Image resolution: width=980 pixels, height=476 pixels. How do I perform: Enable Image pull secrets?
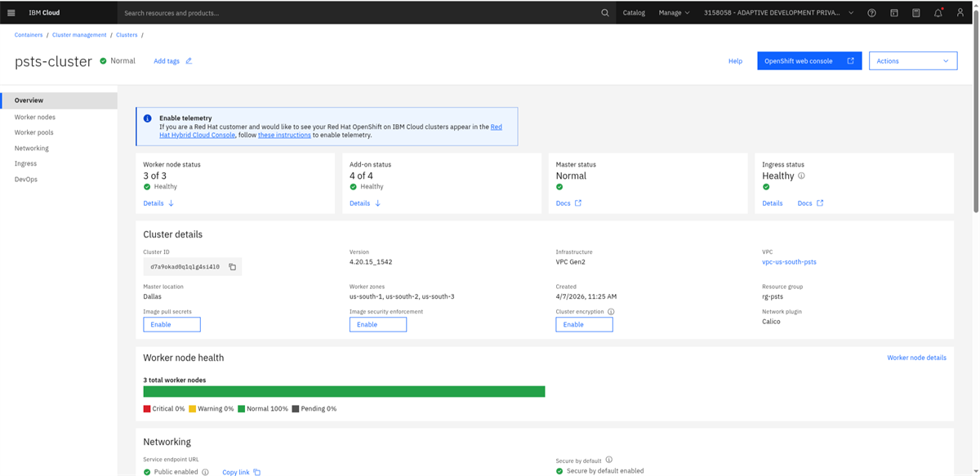[171, 324]
